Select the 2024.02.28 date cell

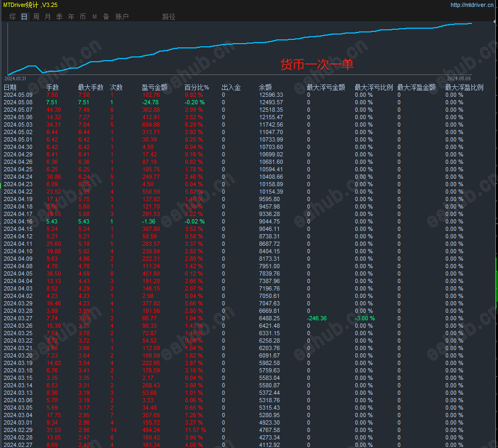coord(18,437)
